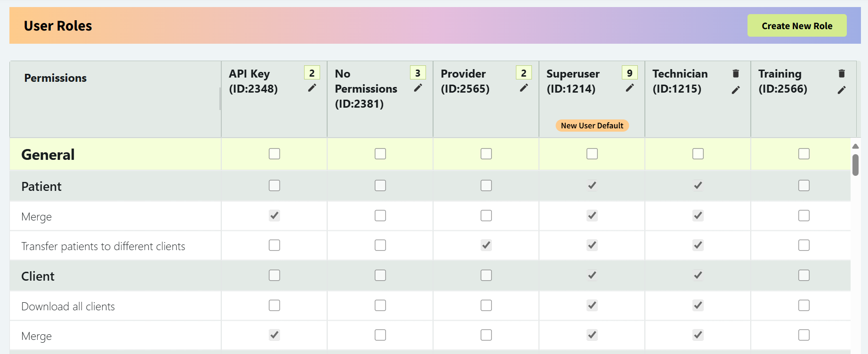Screen dimensions: 868x354
Task: Edit the Training role
Action: pyautogui.click(x=842, y=90)
